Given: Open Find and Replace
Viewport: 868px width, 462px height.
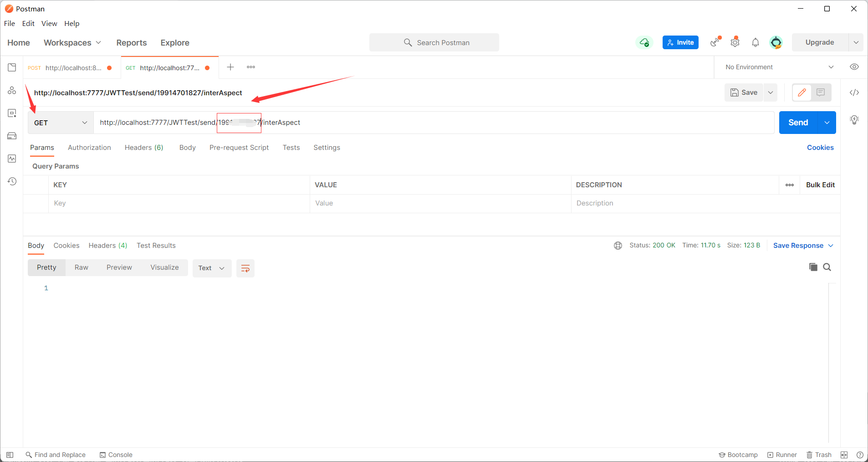Looking at the screenshot, I should pyautogui.click(x=56, y=455).
